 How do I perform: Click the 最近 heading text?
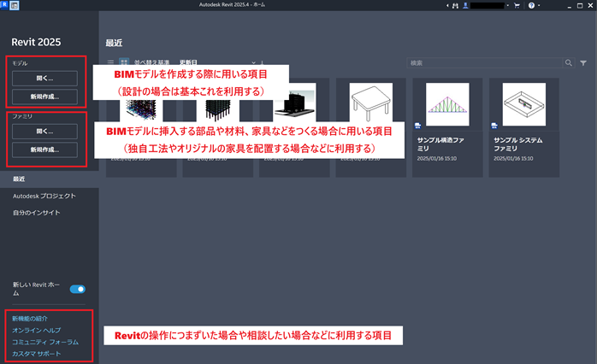click(x=114, y=43)
